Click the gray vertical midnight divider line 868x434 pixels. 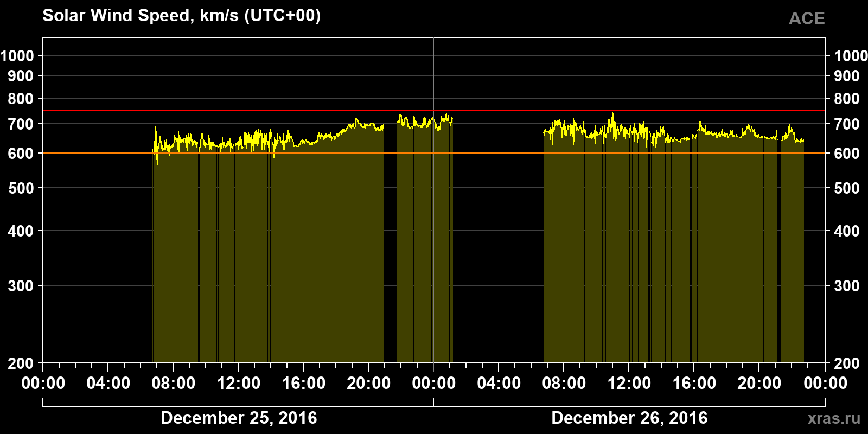(x=433, y=200)
